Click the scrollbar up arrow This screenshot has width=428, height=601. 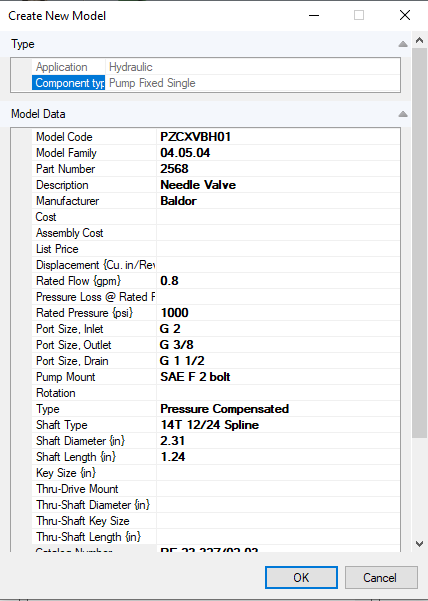click(x=419, y=40)
